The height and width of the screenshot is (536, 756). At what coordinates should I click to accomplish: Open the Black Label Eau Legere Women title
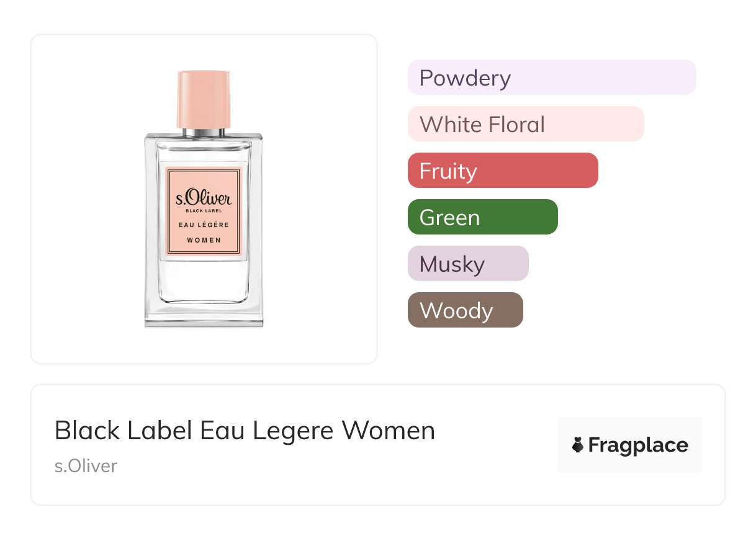pos(245,431)
